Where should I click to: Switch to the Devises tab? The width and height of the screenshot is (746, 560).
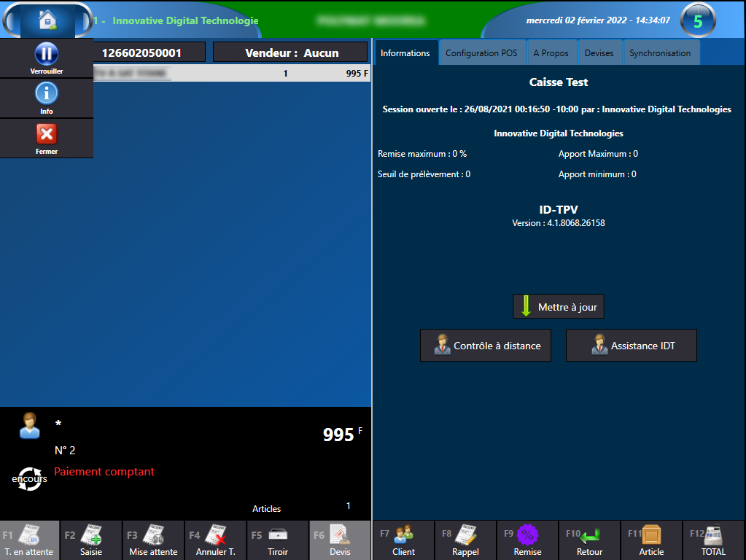click(599, 53)
